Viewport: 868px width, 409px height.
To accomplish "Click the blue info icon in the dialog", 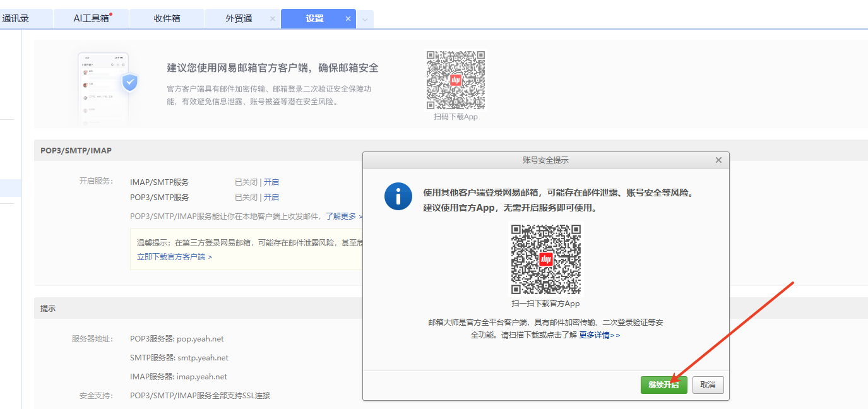I will pos(398,197).
